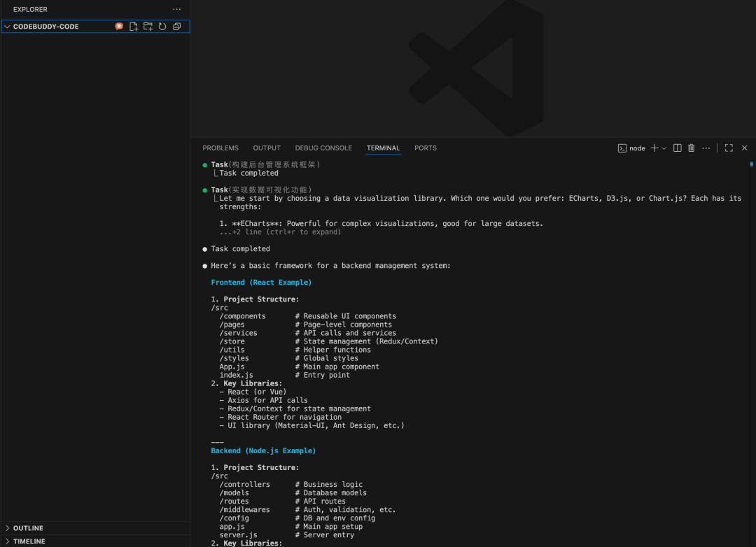Open terminal panel more actions menu
The height and width of the screenshot is (547, 756).
tap(706, 148)
